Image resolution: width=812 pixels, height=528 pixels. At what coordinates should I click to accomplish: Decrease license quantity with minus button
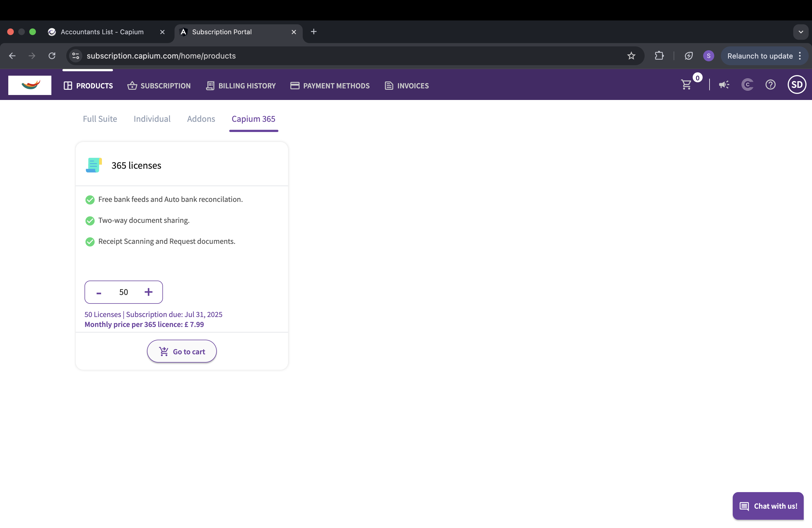99,293
